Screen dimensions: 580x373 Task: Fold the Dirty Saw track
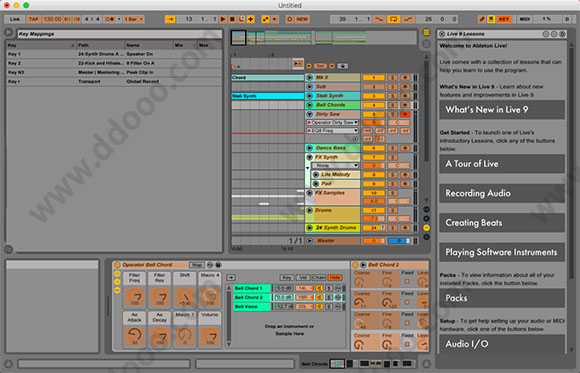coord(310,114)
